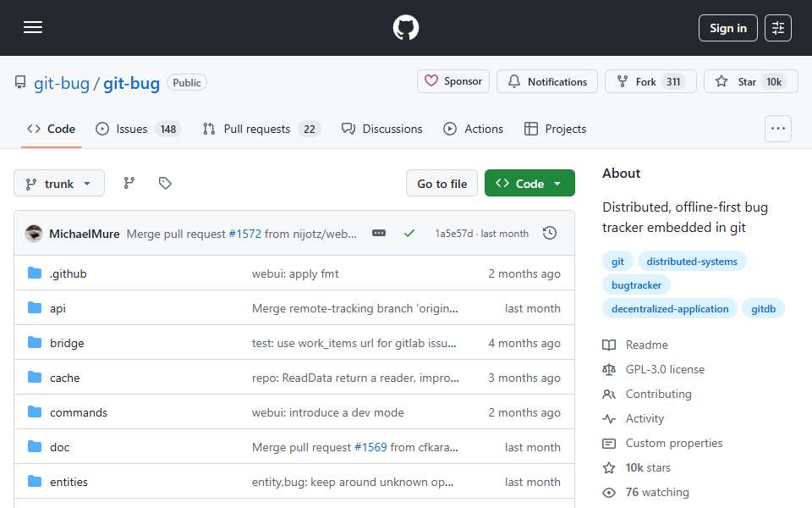The height and width of the screenshot is (508, 812).
Task: Fork the repository
Action: click(650, 81)
